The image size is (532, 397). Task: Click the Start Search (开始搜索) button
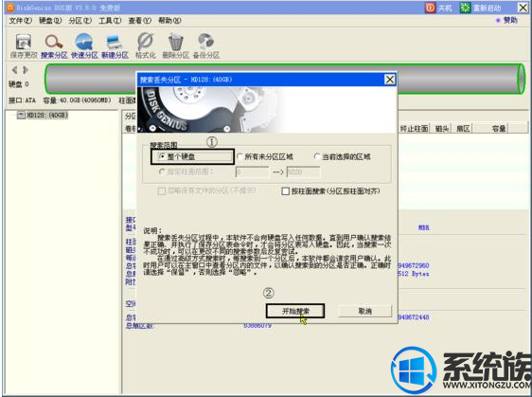click(295, 311)
